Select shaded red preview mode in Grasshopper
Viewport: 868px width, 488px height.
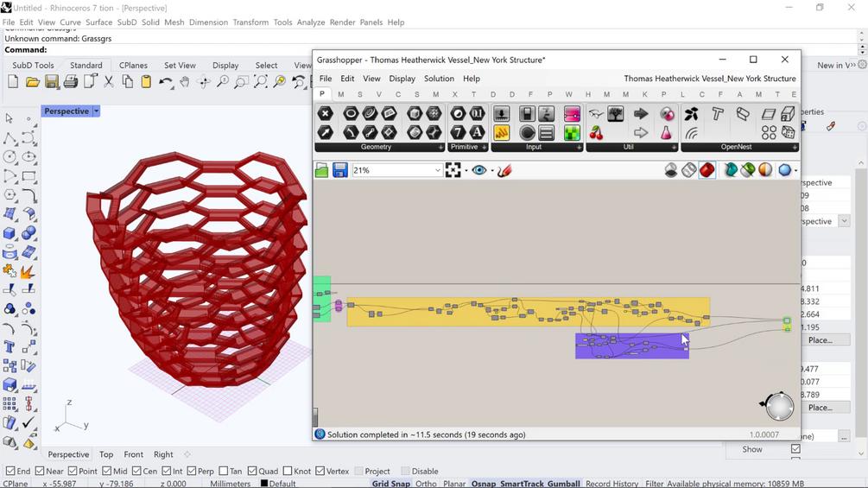pos(706,170)
